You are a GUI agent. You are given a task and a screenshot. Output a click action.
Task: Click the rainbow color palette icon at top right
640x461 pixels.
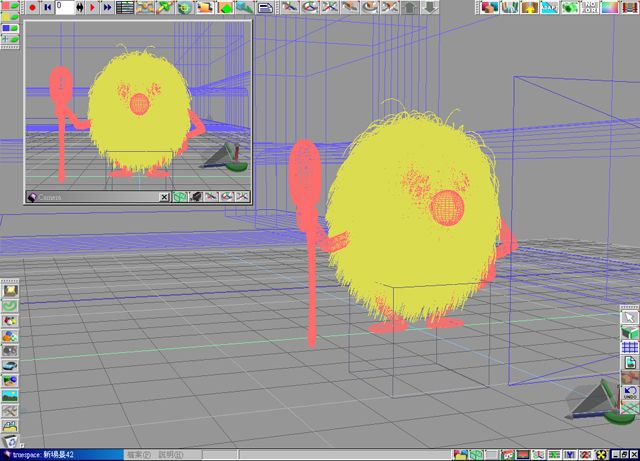click(x=609, y=7)
